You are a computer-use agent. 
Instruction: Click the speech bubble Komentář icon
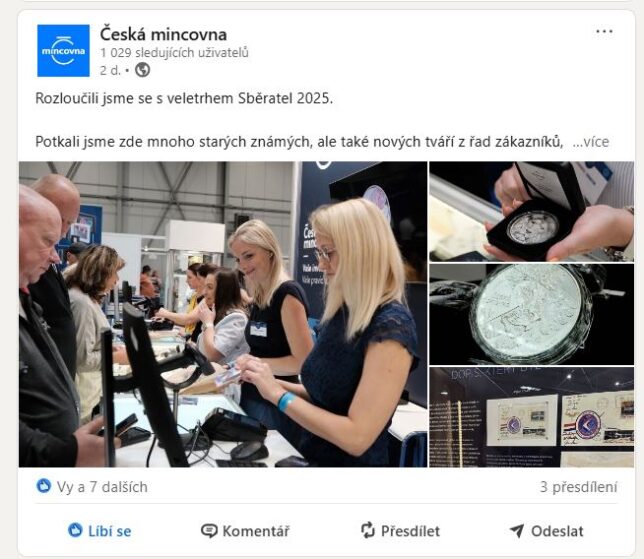(x=209, y=531)
